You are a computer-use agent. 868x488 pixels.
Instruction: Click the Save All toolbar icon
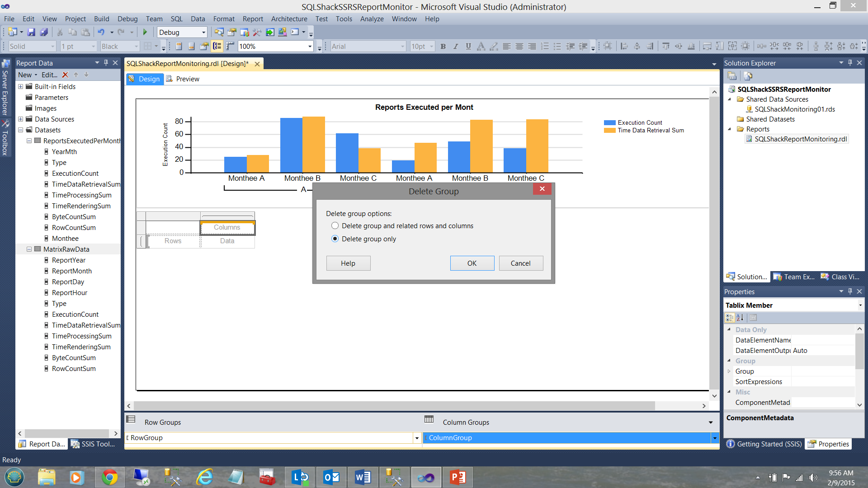tap(44, 32)
